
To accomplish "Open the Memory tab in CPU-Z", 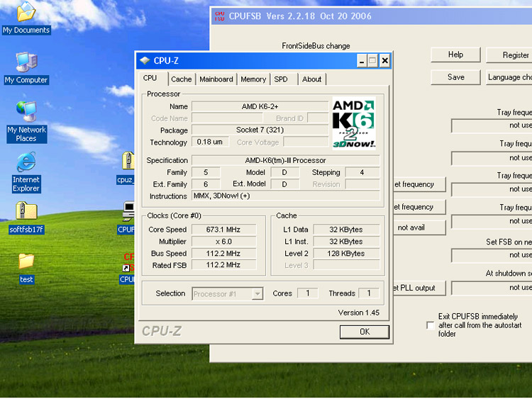I will 253,79.
